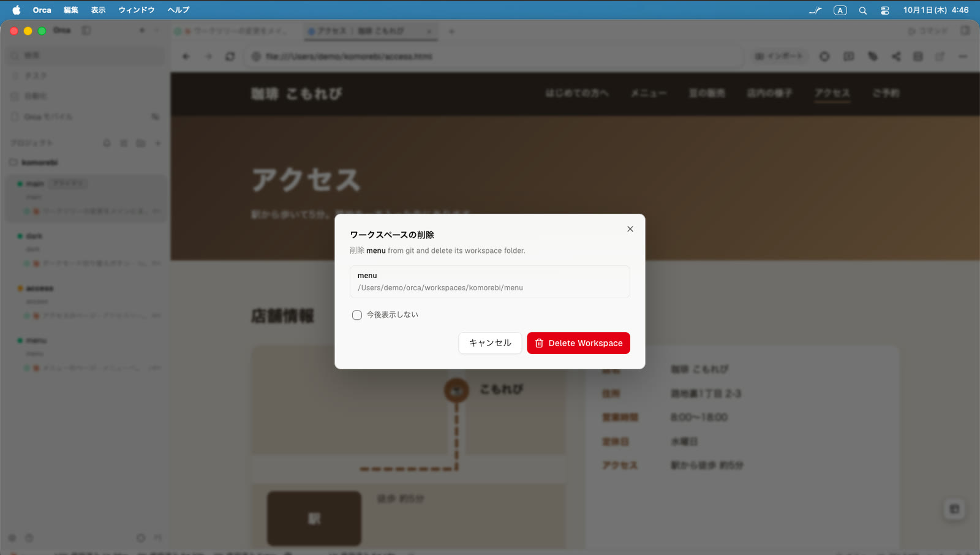The height and width of the screenshot is (555, 980).
Task: Open the はじめての方へ link in page header
Action: tap(577, 93)
